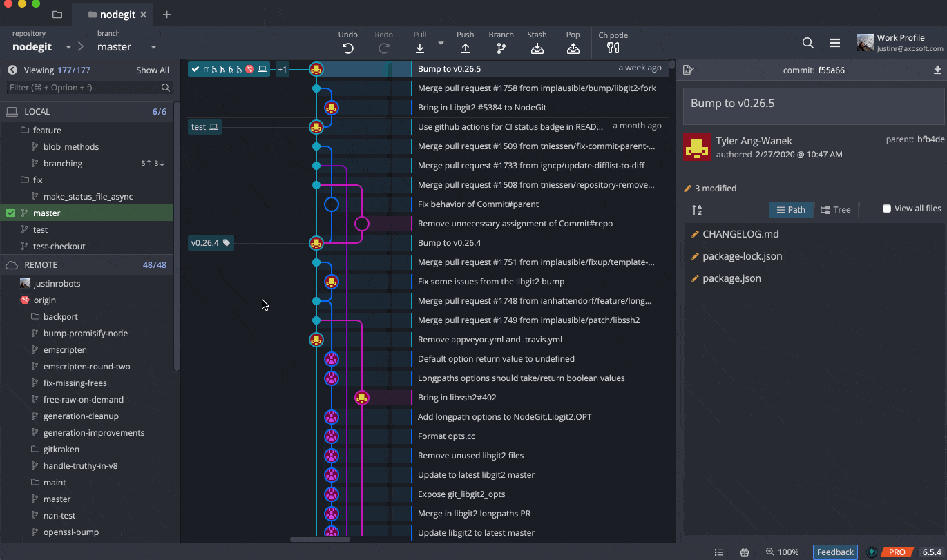Click the magnifier icon in filter field
The image size is (947, 560).
click(166, 88)
